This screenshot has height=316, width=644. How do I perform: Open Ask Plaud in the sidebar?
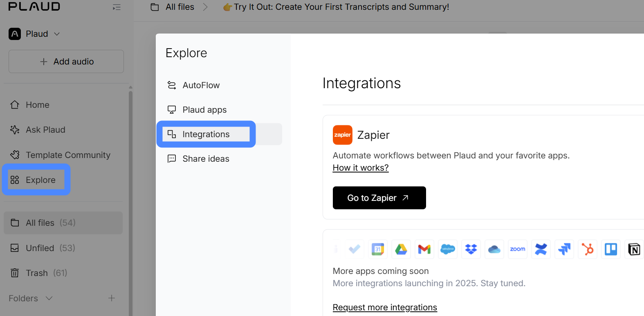(x=38, y=130)
